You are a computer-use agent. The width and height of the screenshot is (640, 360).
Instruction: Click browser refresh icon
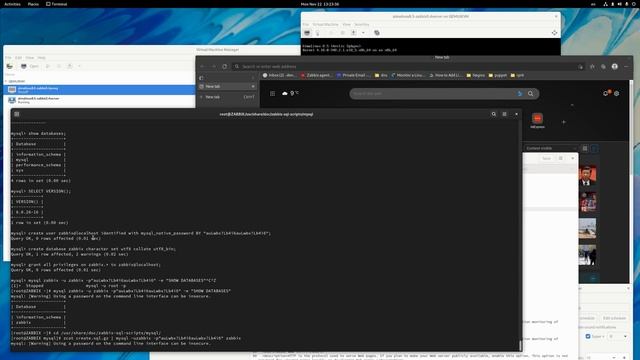point(224,67)
